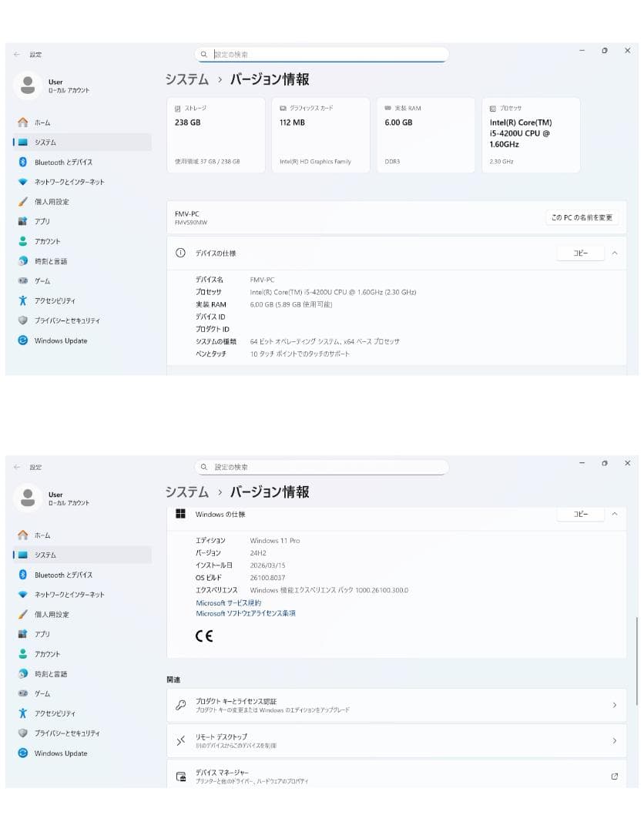Open アカウント in the Windows の仕様 window sidebar

coord(82,654)
